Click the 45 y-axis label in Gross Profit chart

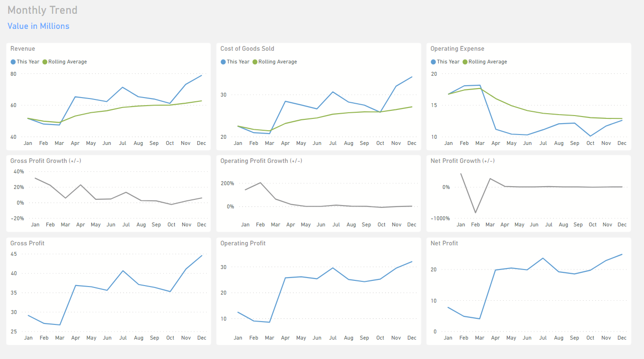tap(13, 254)
